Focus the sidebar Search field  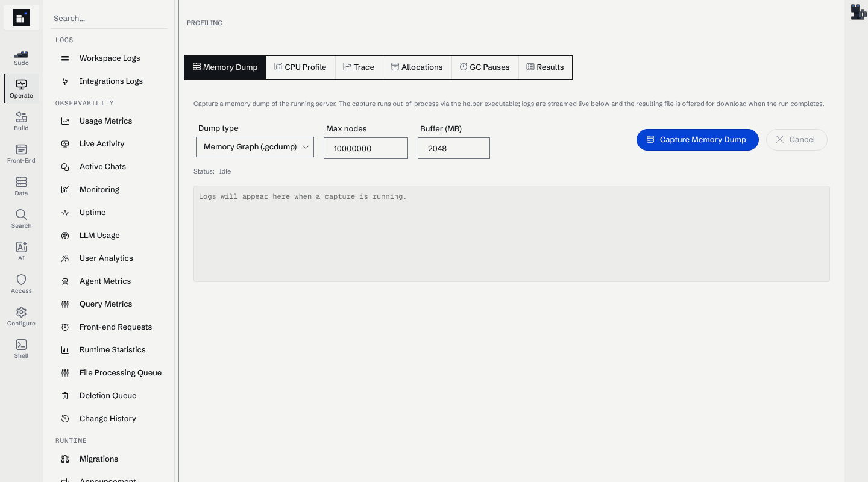[x=109, y=19]
